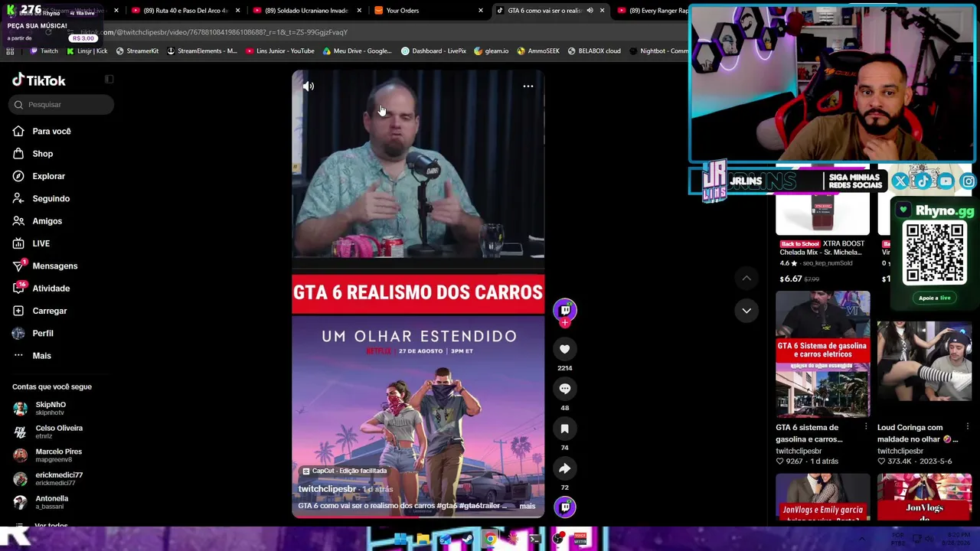Click the Pesquisar search field

click(63, 105)
